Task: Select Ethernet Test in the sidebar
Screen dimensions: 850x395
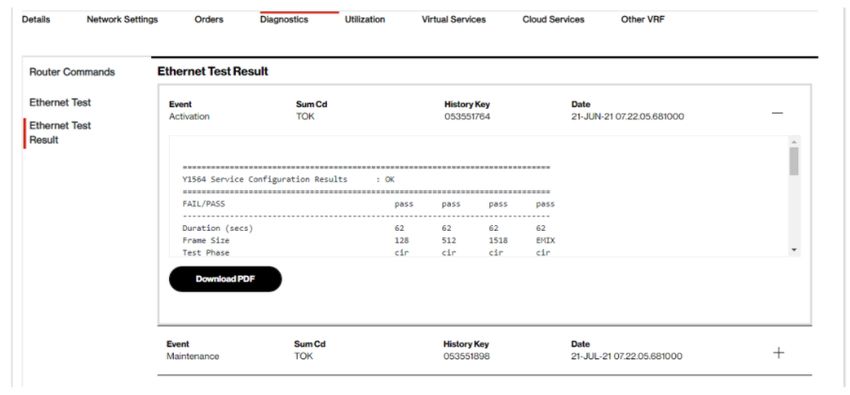Action: point(60,102)
